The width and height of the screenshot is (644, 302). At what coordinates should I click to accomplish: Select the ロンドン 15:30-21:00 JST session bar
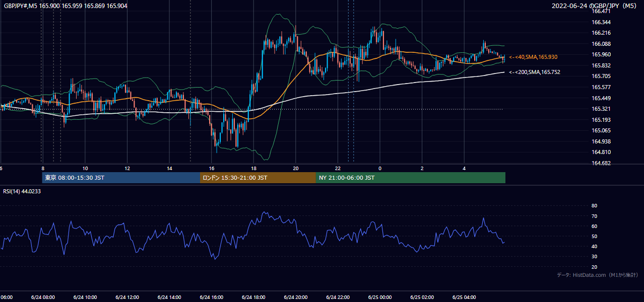tap(258, 178)
